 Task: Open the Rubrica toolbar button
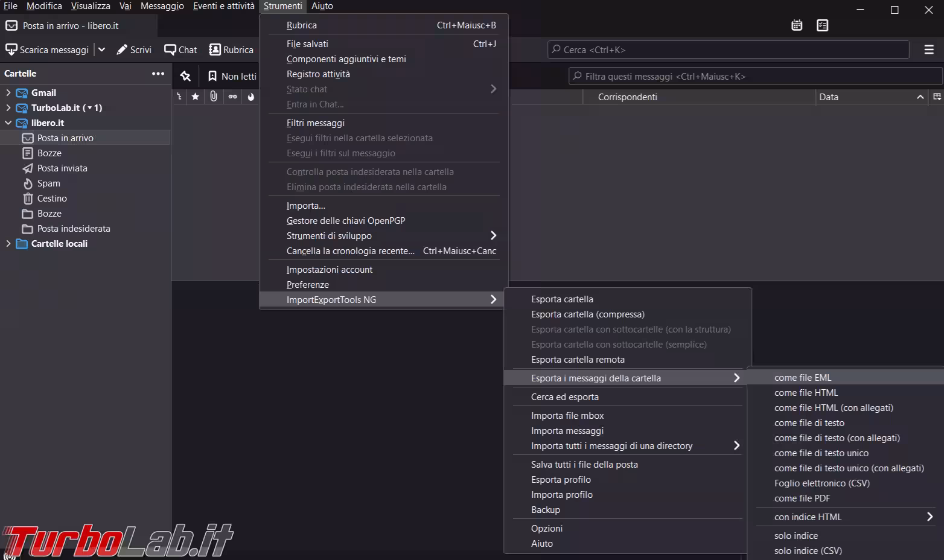pyautogui.click(x=231, y=49)
